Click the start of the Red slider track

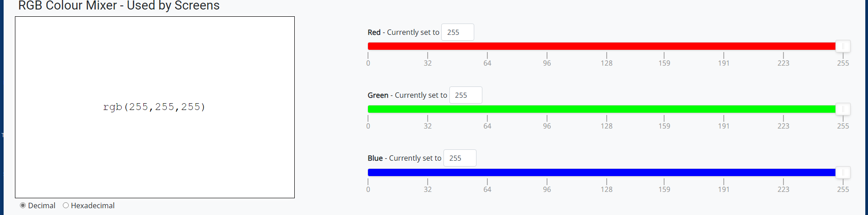(x=369, y=46)
